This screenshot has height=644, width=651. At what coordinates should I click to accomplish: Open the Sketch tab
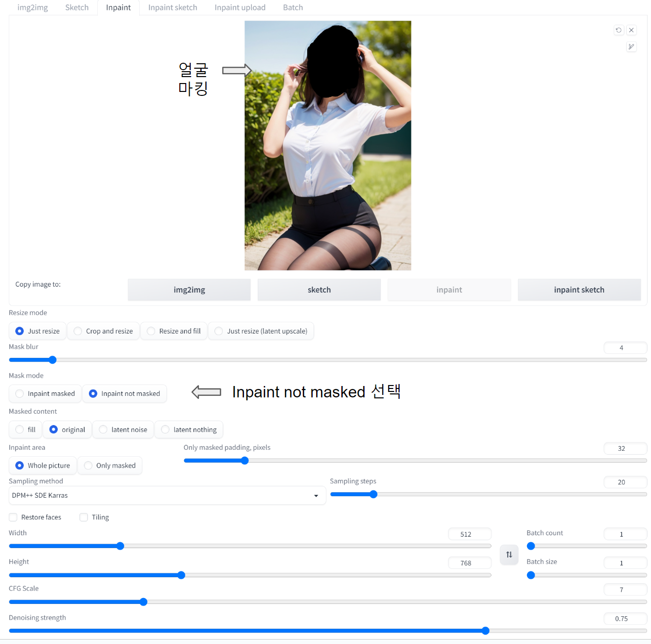point(77,7)
